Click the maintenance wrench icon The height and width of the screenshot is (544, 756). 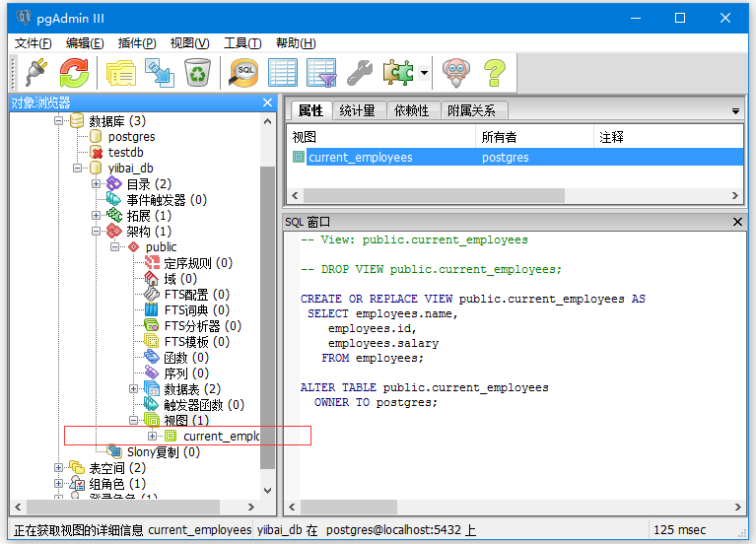[360, 73]
